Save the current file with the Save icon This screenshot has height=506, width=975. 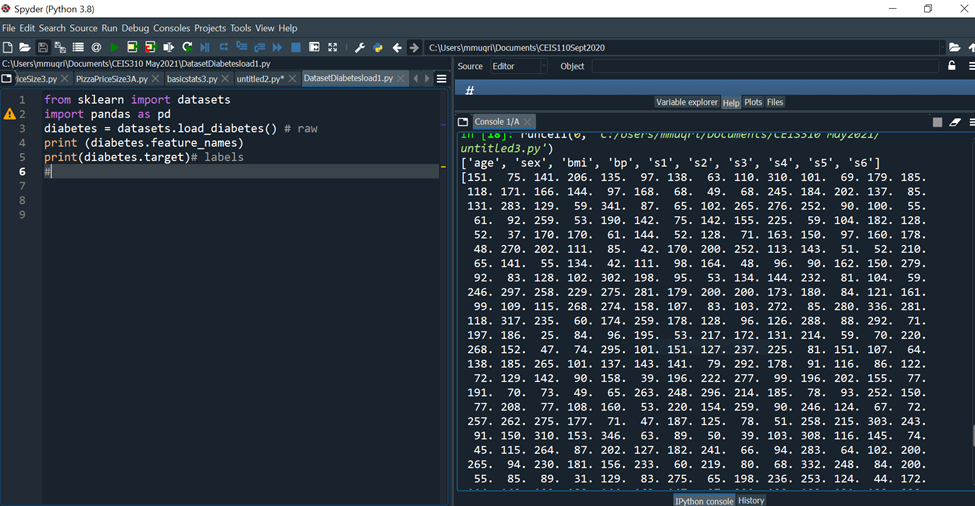coord(42,47)
